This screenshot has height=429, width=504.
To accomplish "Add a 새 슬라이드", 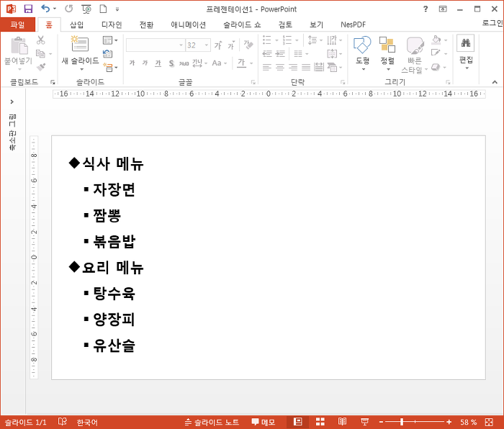I will tap(81, 53).
